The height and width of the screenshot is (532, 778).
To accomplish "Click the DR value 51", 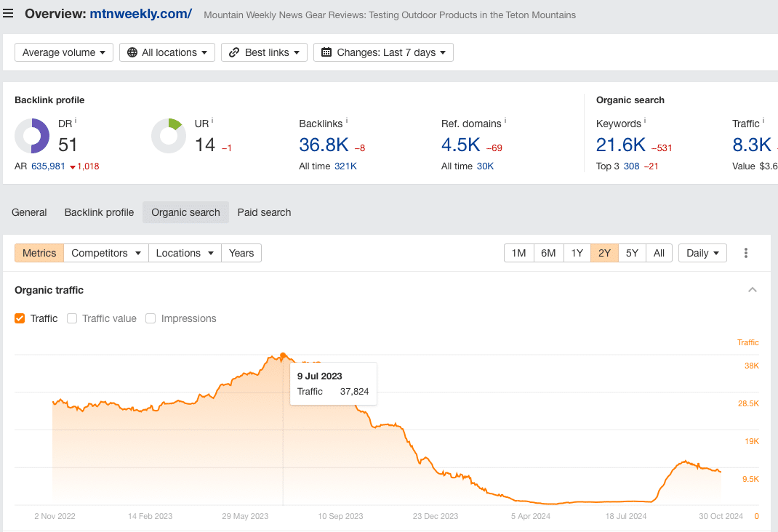I will 68,145.
